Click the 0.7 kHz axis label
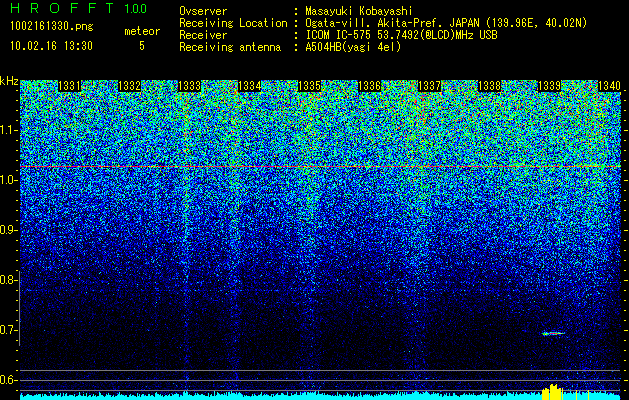 (8, 330)
